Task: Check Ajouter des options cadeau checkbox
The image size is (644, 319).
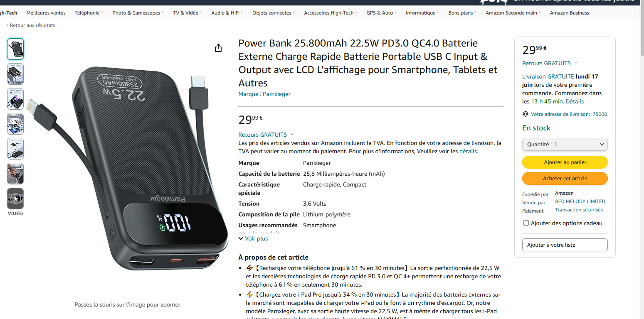Action: (526, 223)
